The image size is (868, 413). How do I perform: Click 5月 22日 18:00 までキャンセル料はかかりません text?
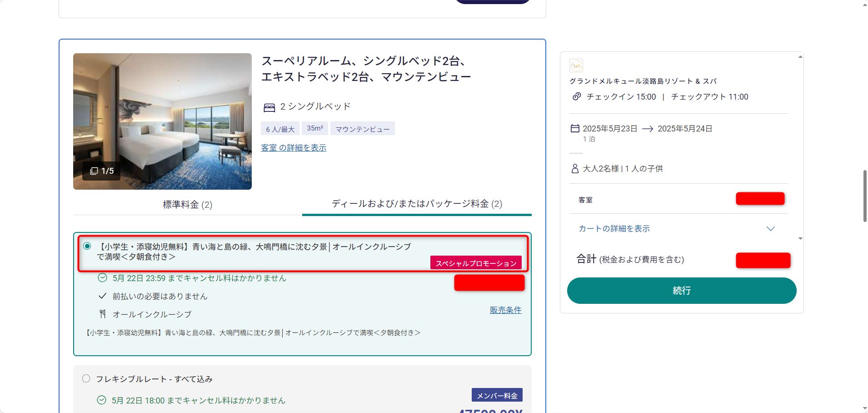coord(199,400)
